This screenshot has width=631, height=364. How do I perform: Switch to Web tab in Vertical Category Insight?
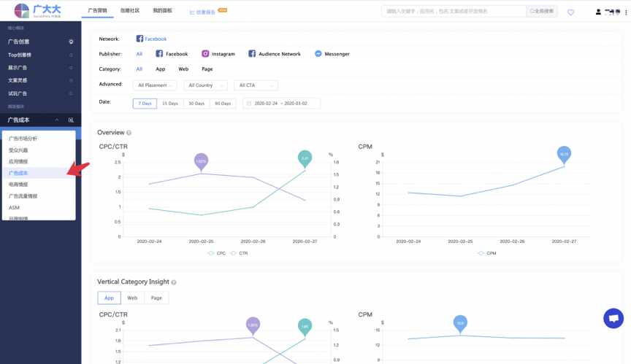tap(132, 298)
